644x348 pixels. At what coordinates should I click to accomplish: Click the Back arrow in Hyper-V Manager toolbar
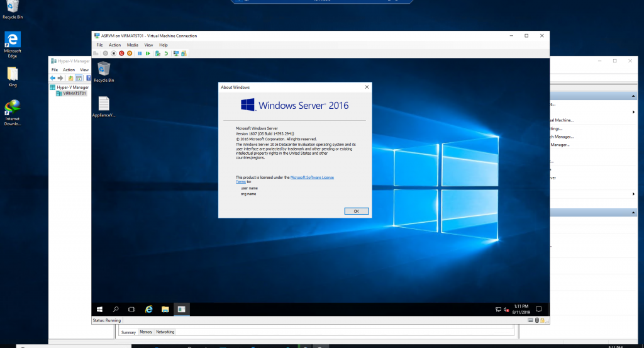pos(53,78)
